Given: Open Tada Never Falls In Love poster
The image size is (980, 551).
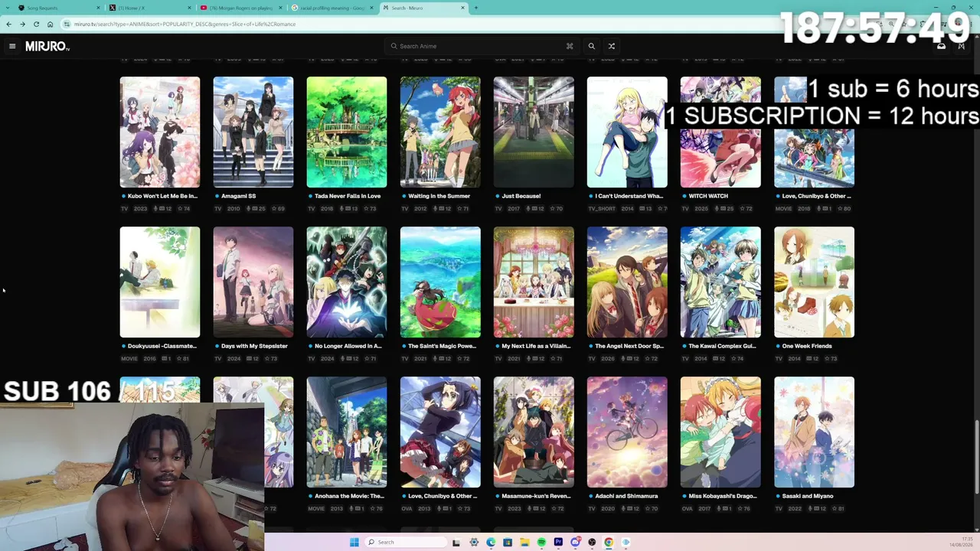Looking at the screenshot, I should pos(347,132).
